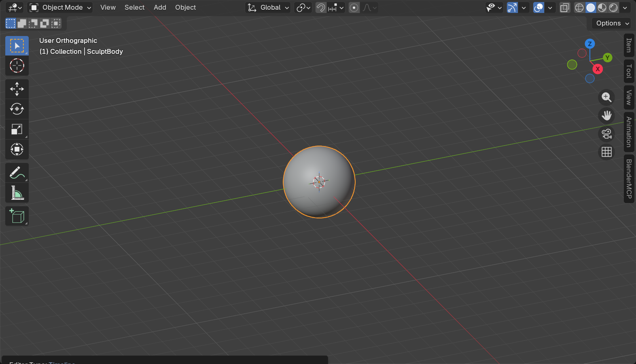Activate the Transform tool
636x364 pixels.
pos(17,149)
